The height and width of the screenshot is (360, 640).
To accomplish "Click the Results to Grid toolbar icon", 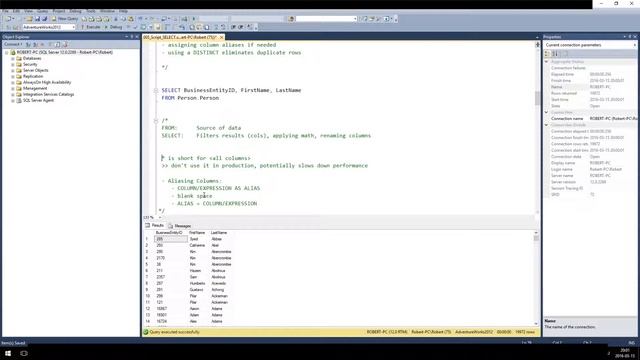I will (x=199, y=27).
